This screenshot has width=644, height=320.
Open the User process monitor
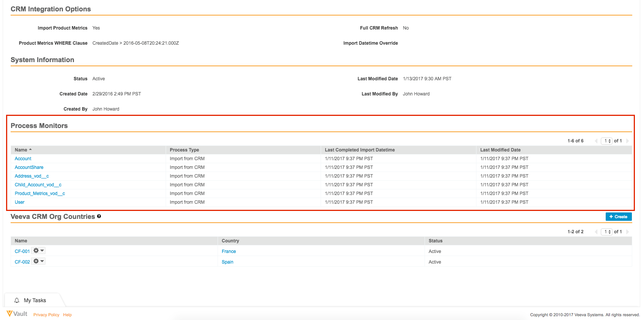(20, 202)
